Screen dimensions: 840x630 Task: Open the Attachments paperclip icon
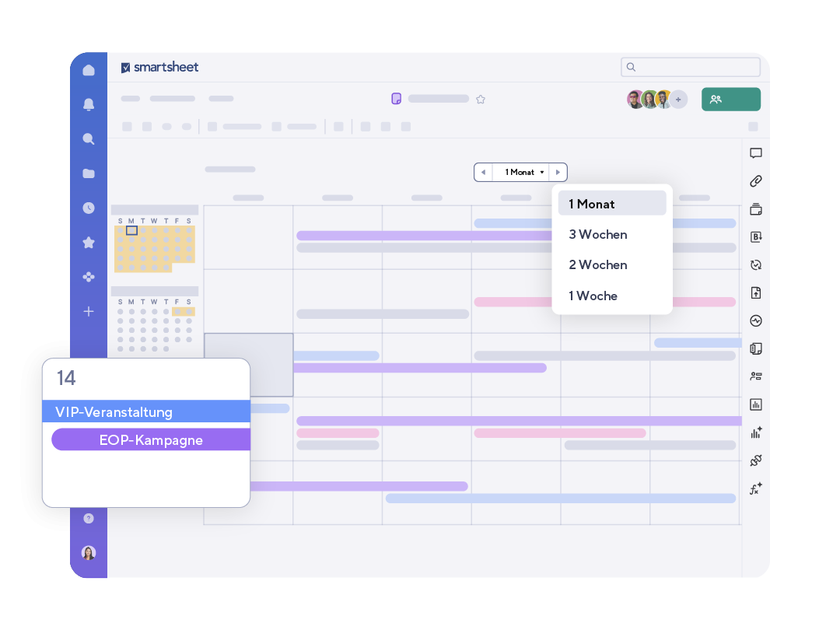756,181
